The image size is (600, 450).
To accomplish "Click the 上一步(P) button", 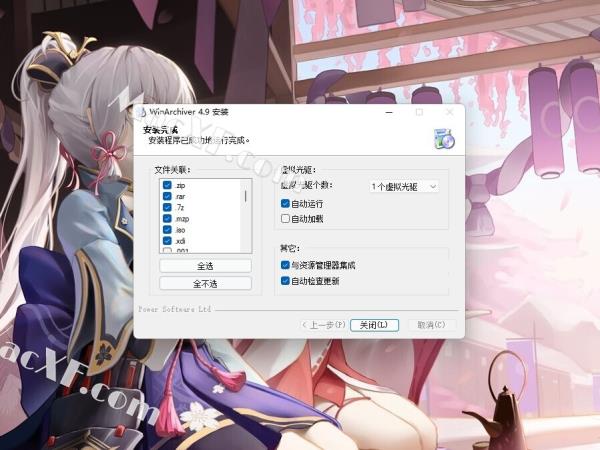I will tap(324, 325).
